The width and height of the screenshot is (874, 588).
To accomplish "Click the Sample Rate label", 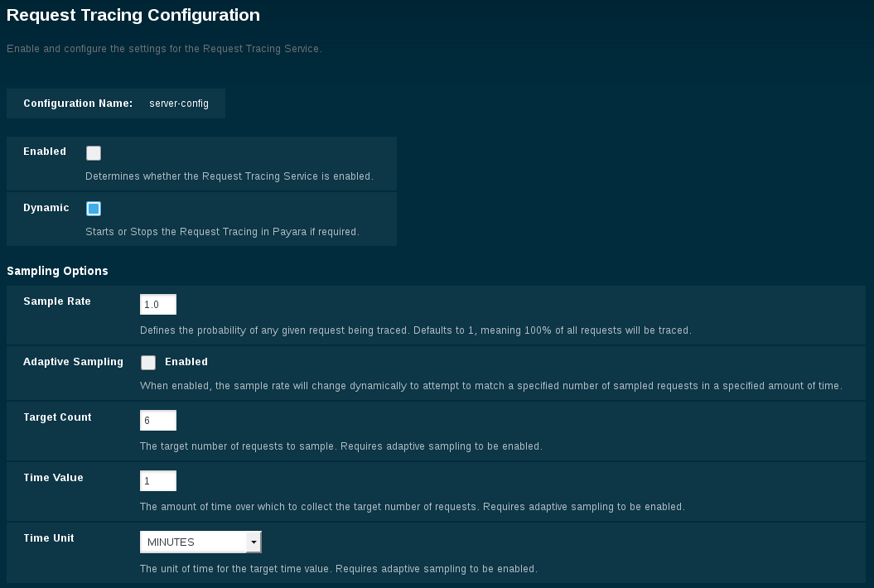I will point(56,301).
